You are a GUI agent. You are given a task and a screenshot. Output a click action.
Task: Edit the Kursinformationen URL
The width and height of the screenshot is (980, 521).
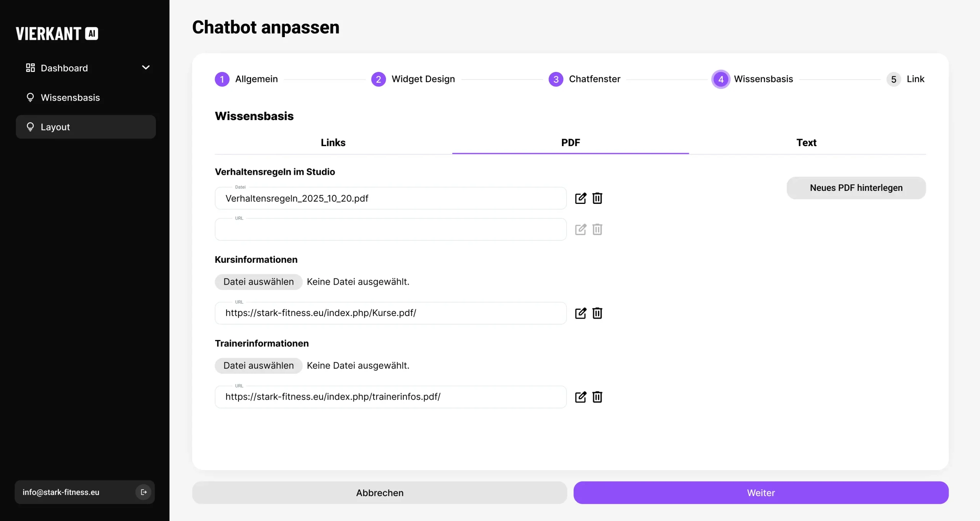click(580, 313)
